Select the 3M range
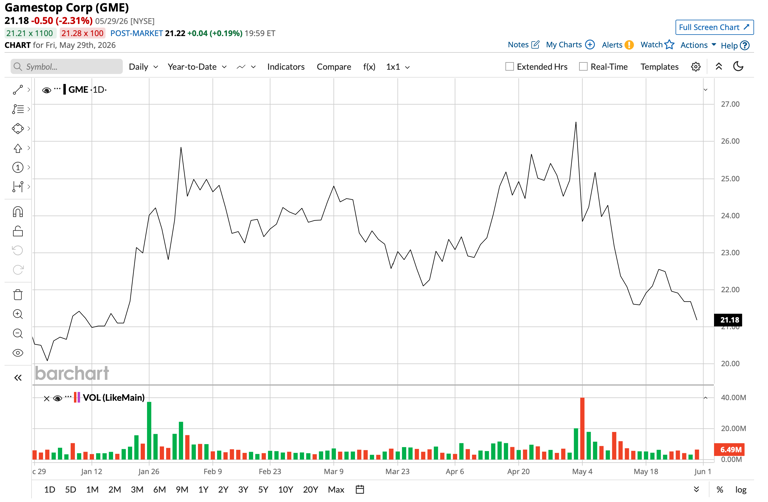The height and width of the screenshot is (502, 768). click(137, 489)
